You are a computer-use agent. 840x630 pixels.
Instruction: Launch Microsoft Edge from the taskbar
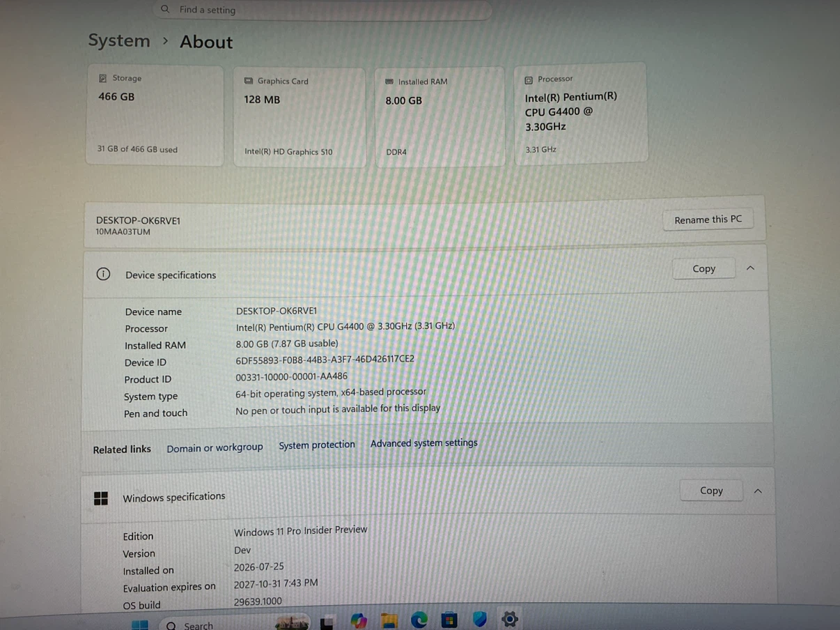(419, 619)
